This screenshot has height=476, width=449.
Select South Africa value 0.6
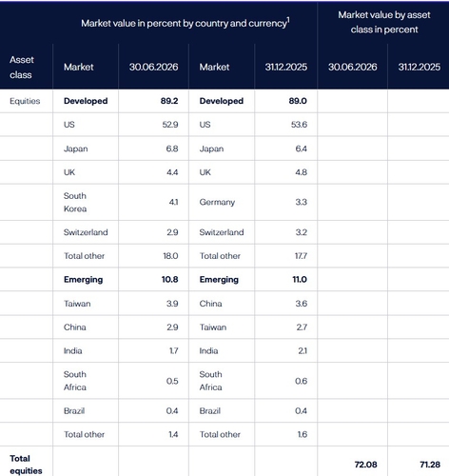(301, 381)
